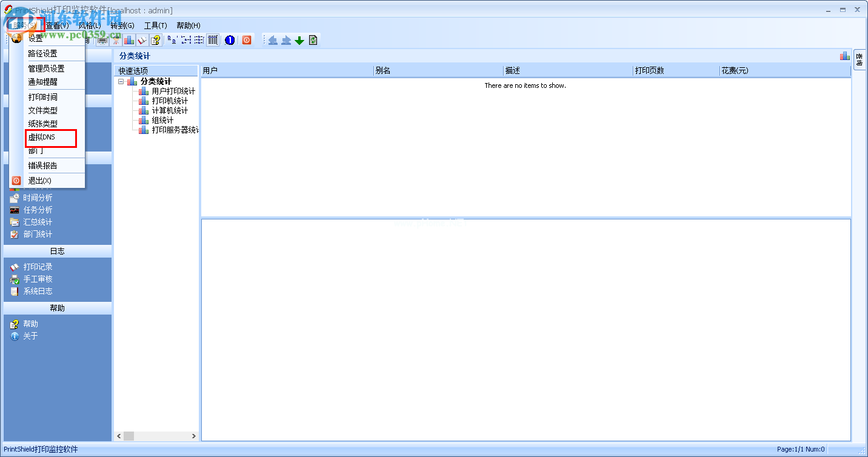
Task: Select 计算机统计 tree item
Action: click(x=170, y=110)
